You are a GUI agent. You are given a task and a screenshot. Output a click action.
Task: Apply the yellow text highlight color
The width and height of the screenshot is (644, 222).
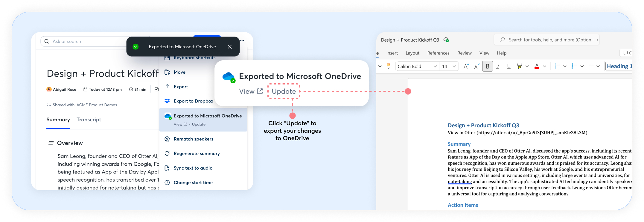pyautogui.click(x=520, y=66)
